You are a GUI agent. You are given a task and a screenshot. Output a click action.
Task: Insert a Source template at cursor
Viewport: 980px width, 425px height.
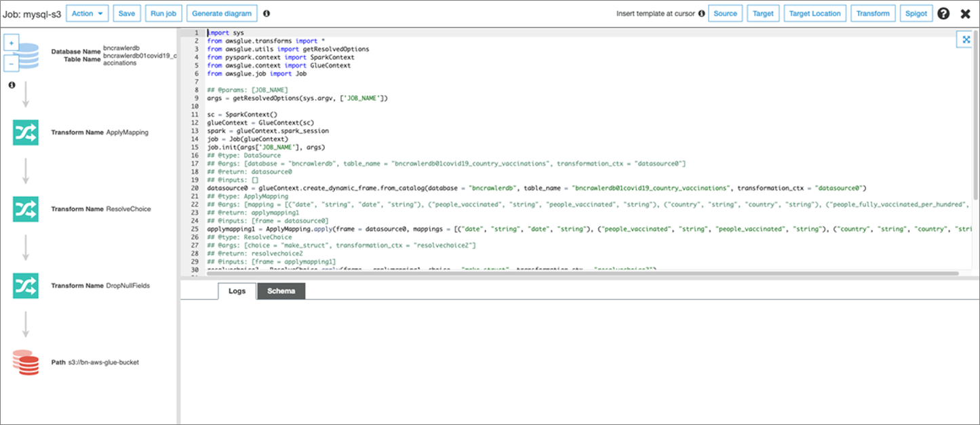(725, 13)
